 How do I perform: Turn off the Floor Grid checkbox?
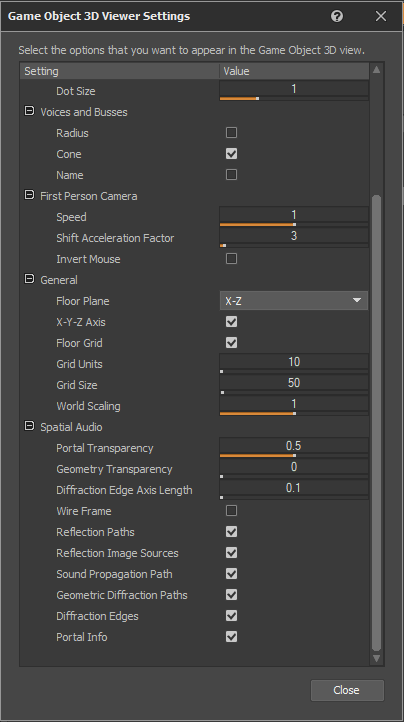[231, 343]
